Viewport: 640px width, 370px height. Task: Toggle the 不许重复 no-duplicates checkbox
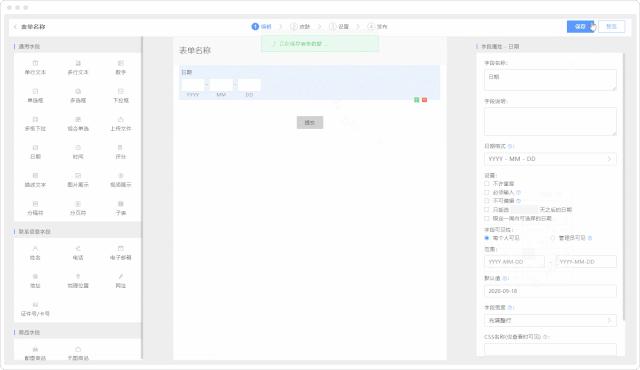(487, 184)
